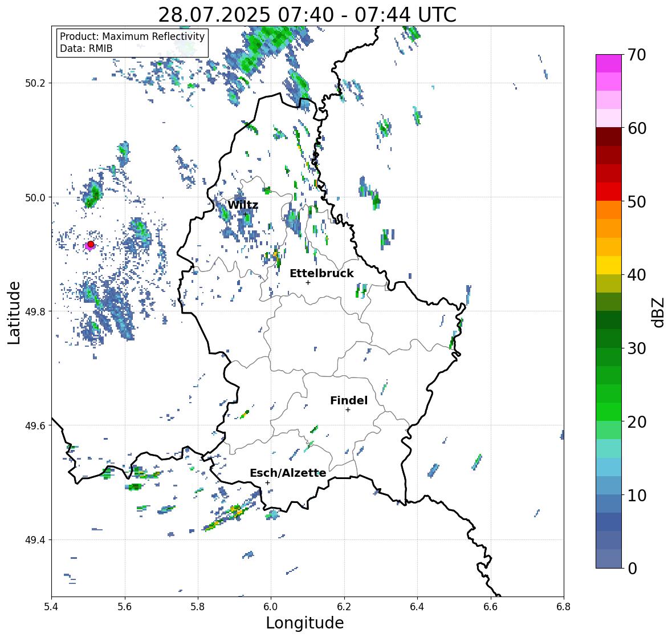The width and height of the screenshot is (672, 637).
Task: Click the cross marker below Esch/Alzette label
Action: [x=267, y=482]
